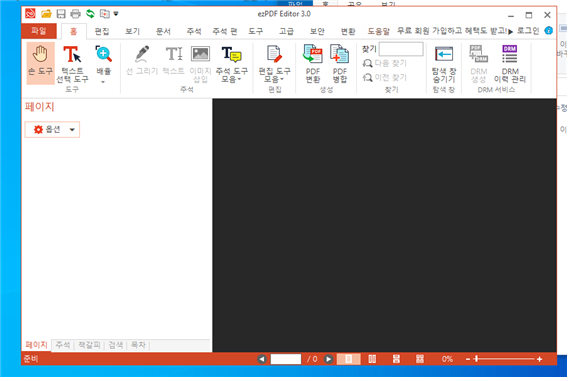This screenshot has width=569, height=381.
Task: Click the ezPDF app logo icon
Action: (30, 14)
